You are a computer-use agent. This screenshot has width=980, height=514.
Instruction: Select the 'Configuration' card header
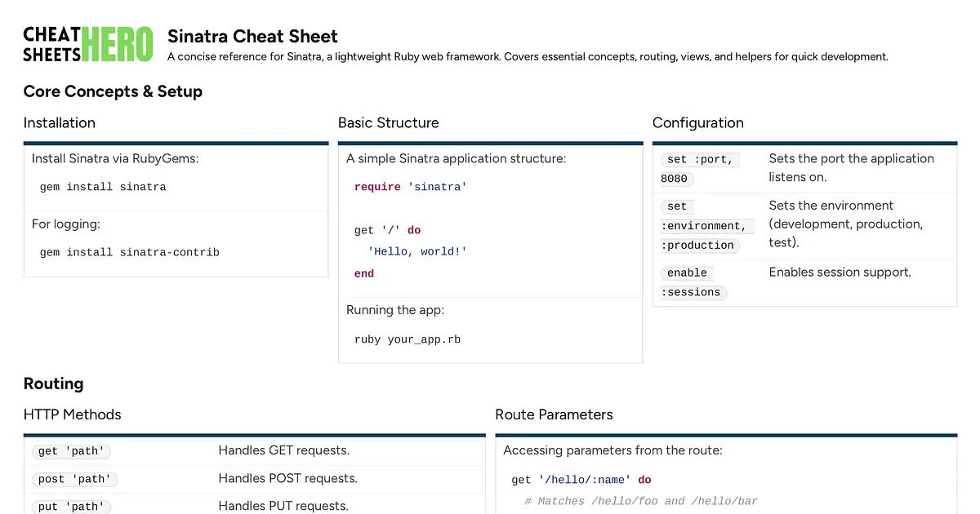coord(698,123)
